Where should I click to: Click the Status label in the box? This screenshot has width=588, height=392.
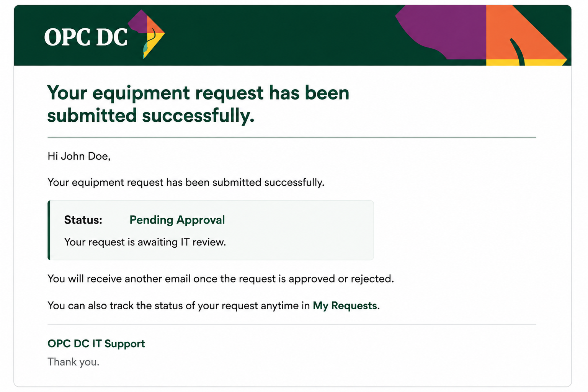coord(83,220)
